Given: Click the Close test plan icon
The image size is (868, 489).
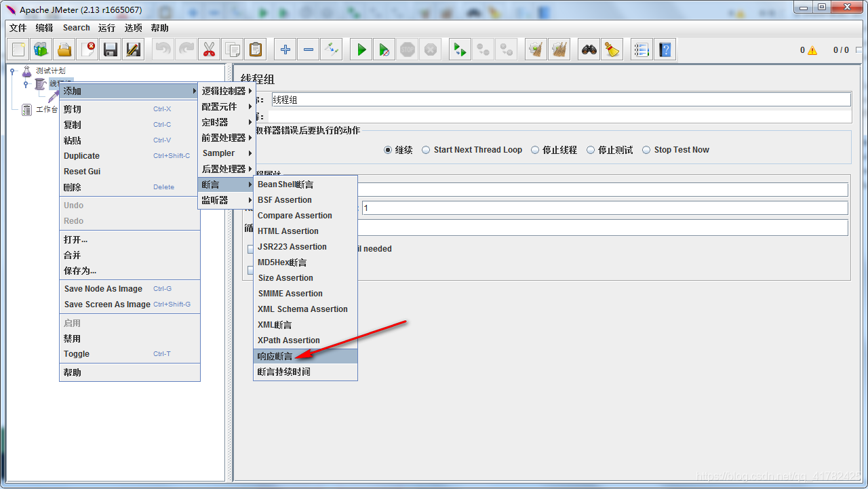Looking at the screenshot, I should 87,50.
